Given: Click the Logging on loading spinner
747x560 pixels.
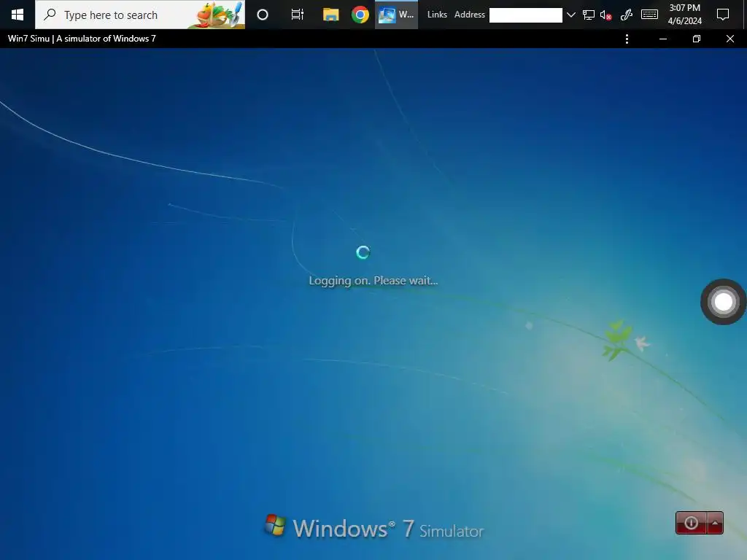Looking at the screenshot, I should [363, 252].
